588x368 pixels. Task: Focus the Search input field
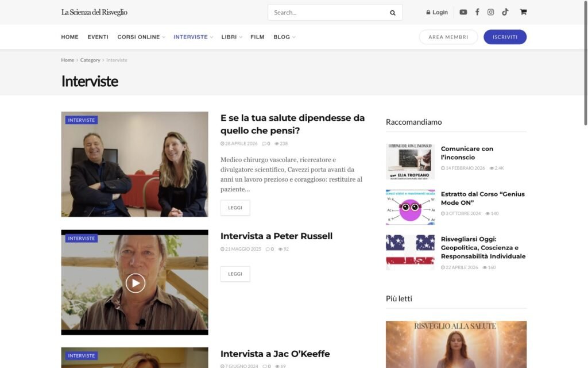click(x=328, y=13)
